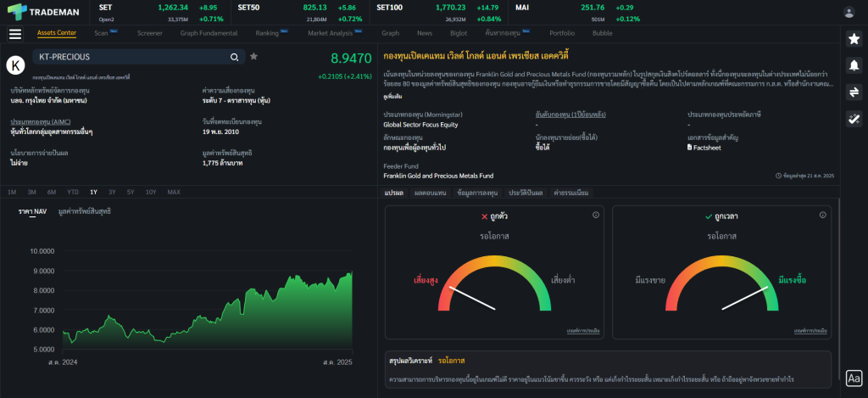The height and width of the screenshot is (398, 868).
Task: Focus the KT-PRECIOUS search field
Action: (x=139, y=57)
